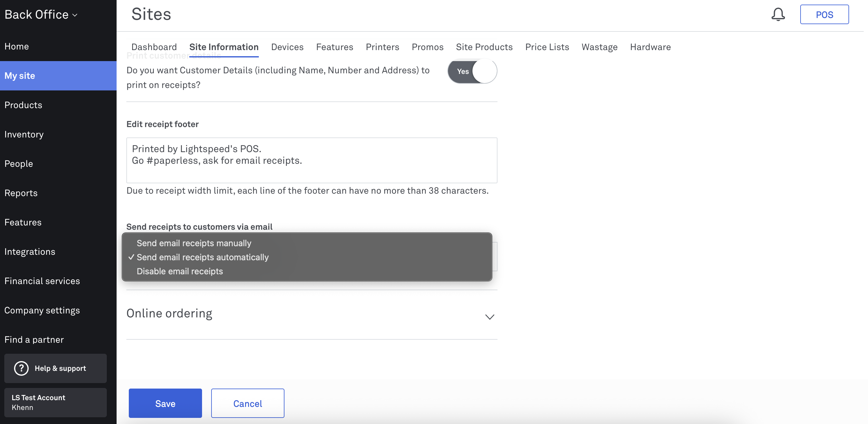Expand the Online ordering section chevron
Image resolution: width=868 pixels, height=424 pixels.
point(489,316)
